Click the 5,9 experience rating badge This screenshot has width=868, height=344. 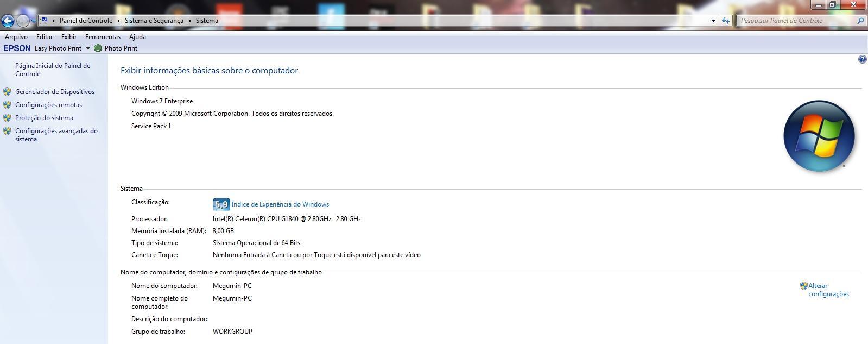click(221, 204)
